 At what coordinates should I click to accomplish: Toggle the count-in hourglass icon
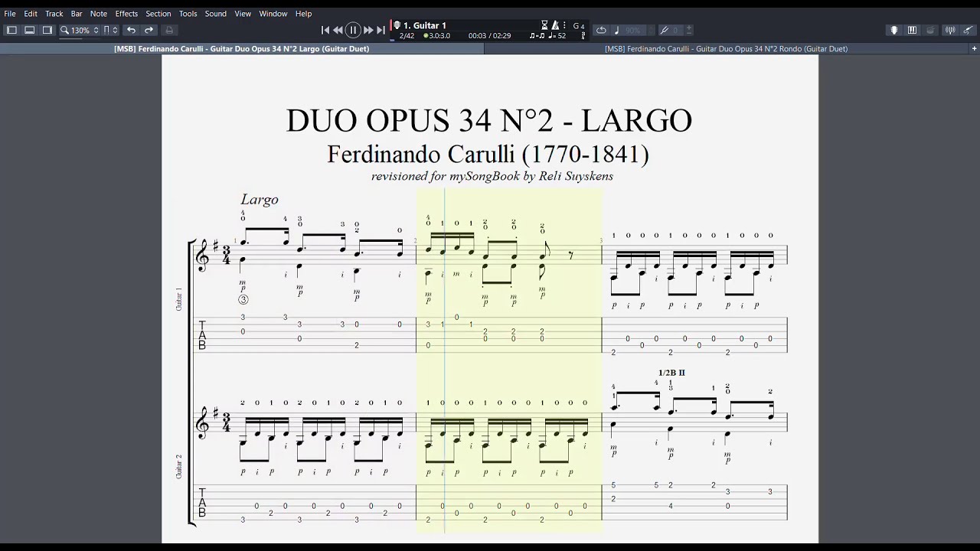click(544, 25)
